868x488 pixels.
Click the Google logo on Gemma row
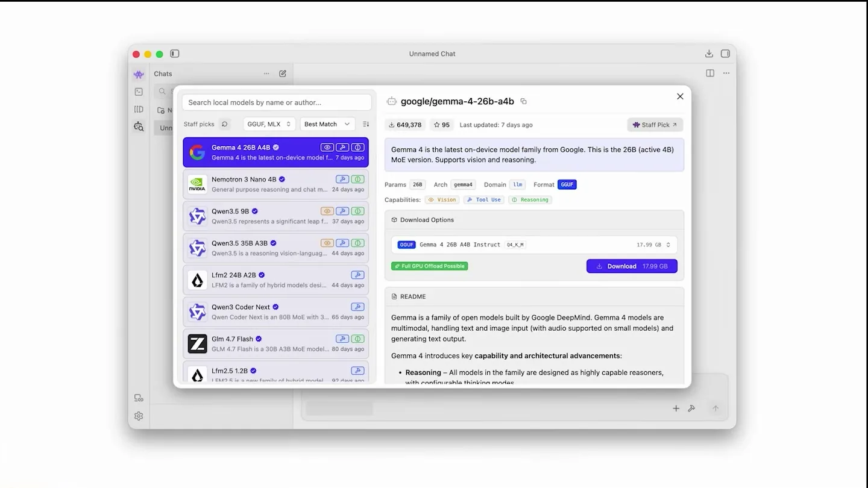(x=197, y=152)
